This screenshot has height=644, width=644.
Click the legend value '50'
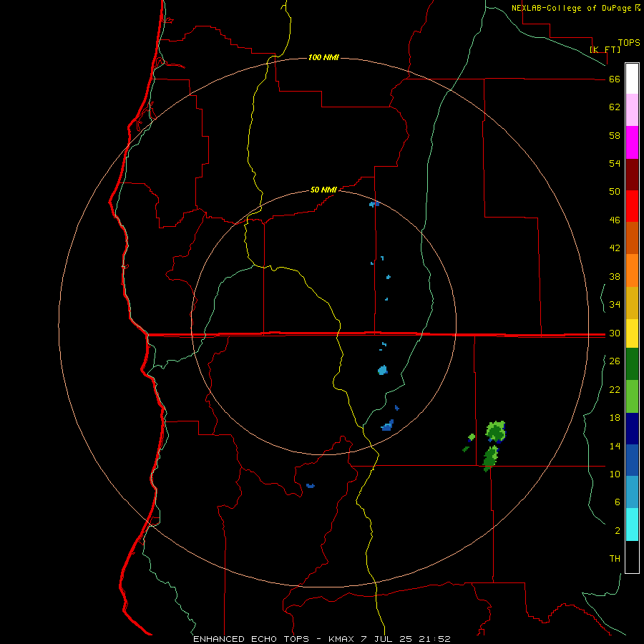[x=615, y=192]
